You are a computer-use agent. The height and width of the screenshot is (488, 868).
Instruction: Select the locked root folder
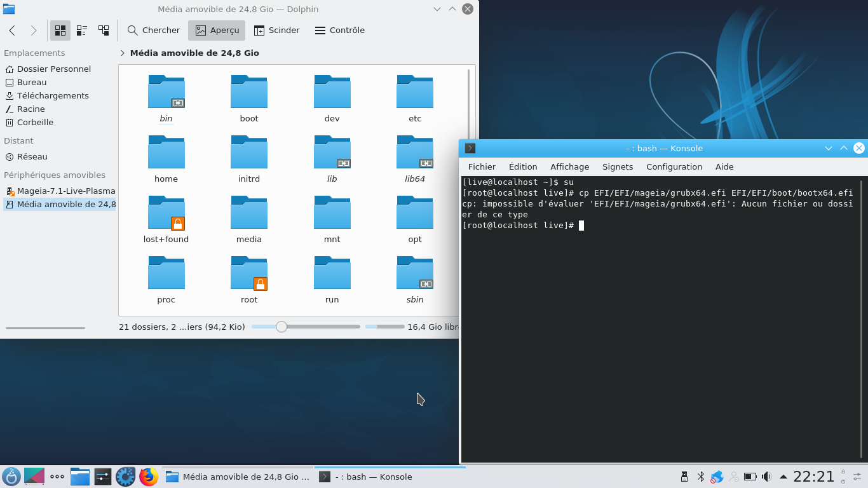click(x=249, y=273)
